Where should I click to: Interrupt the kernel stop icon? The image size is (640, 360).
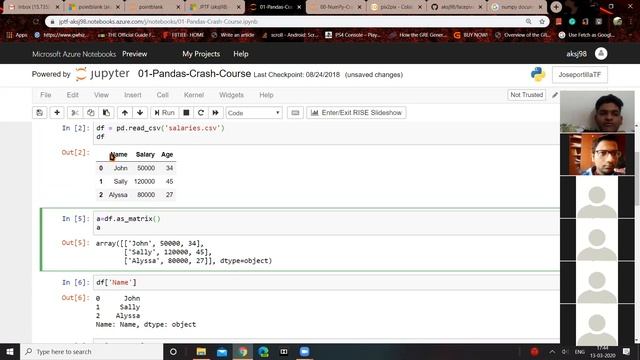coord(186,113)
